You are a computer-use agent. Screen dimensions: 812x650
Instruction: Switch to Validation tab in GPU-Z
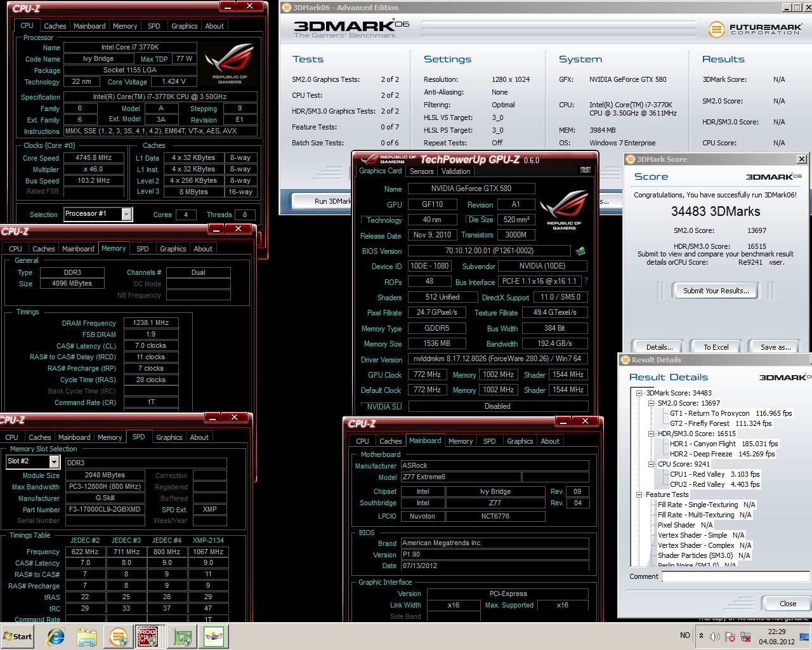click(456, 171)
